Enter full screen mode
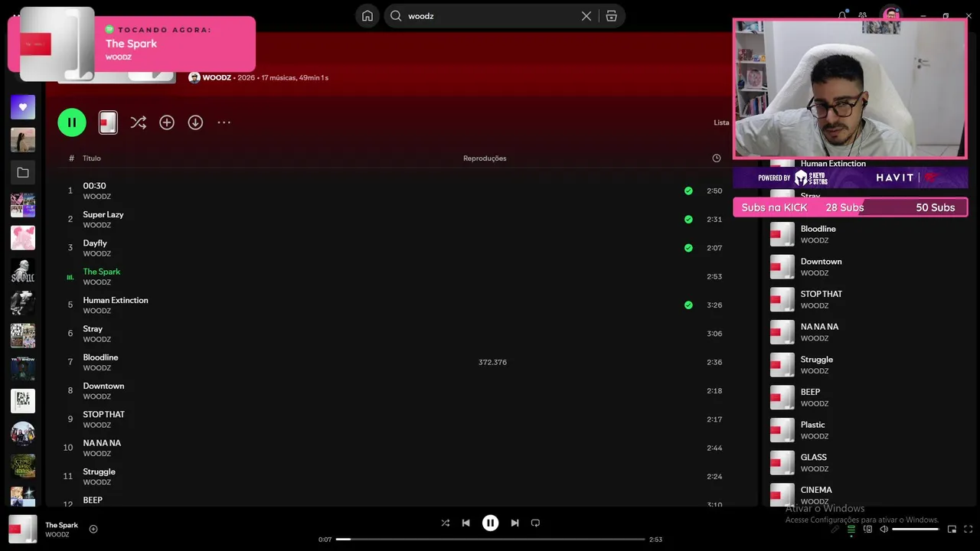 click(969, 529)
